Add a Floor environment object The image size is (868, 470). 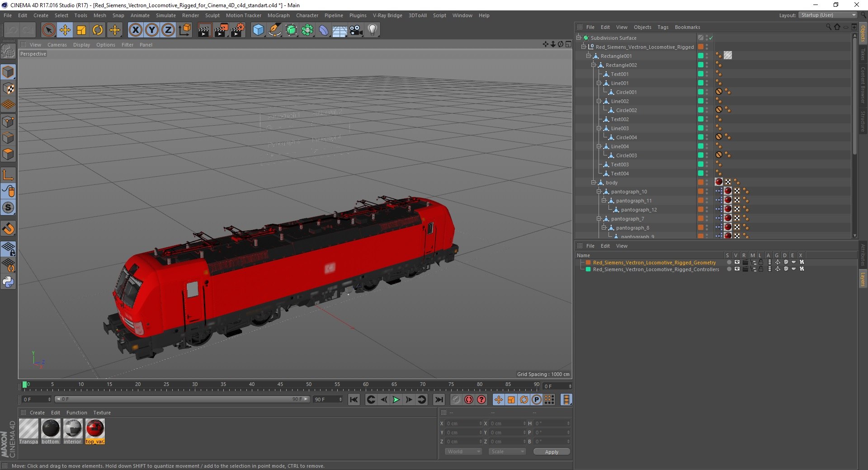340,30
